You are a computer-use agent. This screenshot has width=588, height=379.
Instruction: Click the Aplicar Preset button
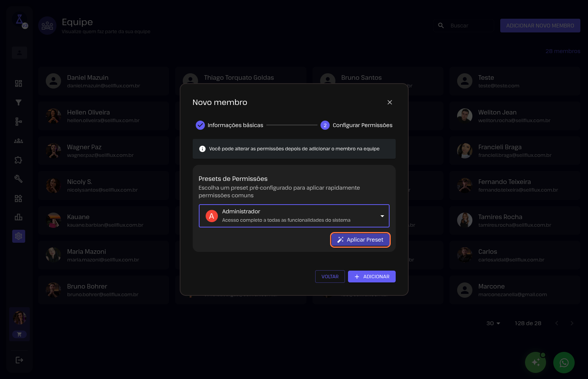(360, 240)
